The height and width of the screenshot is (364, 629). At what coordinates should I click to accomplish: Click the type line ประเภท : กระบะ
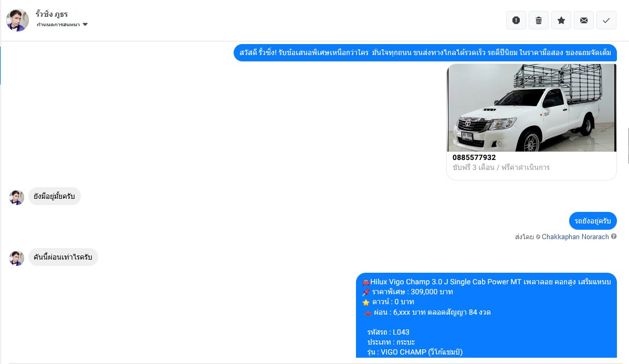pyautogui.click(x=391, y=342)
